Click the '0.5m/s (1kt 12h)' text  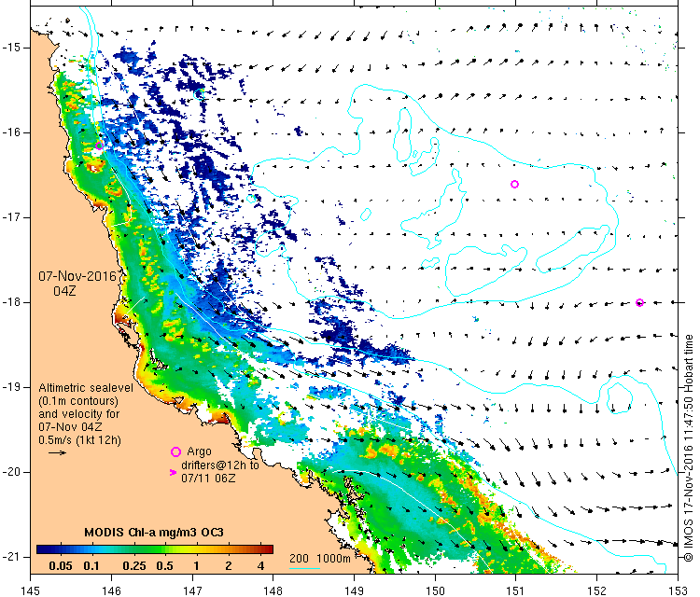pos(79,440)
